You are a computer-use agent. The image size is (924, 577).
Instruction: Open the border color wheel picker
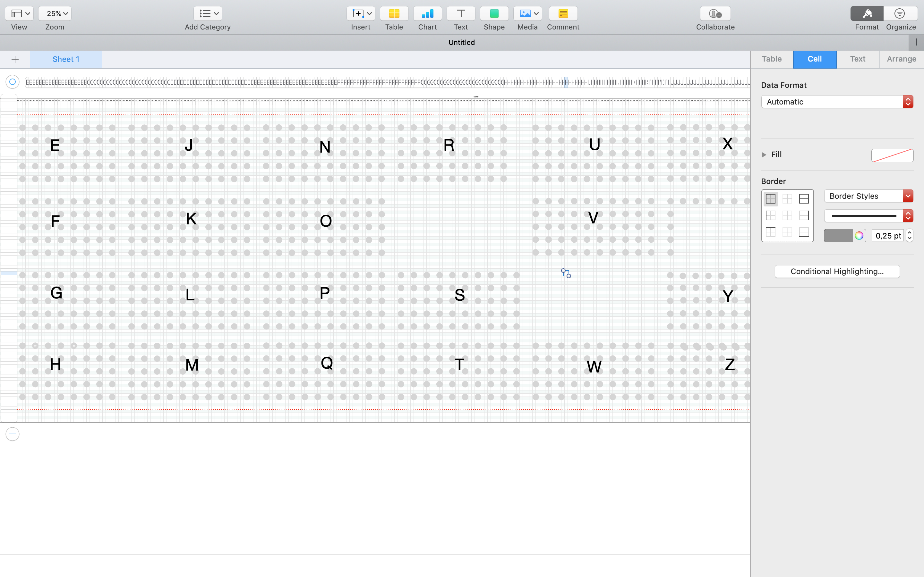(x=859, y=236)
